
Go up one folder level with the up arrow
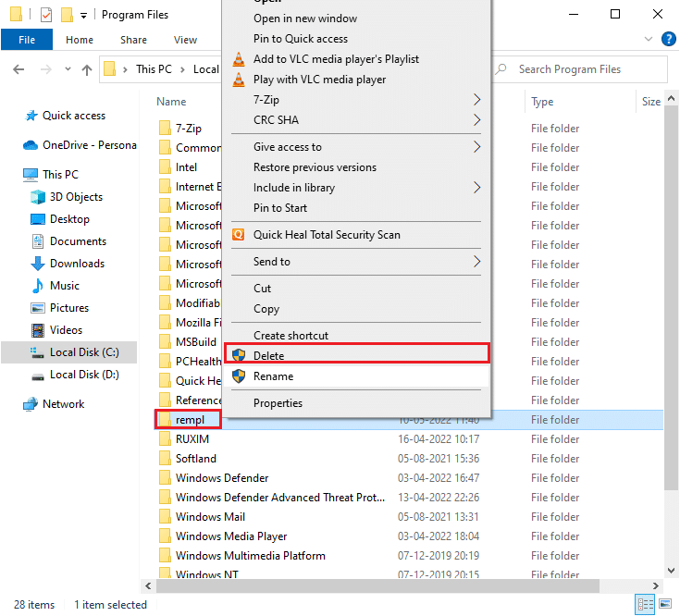coord(87,69)
